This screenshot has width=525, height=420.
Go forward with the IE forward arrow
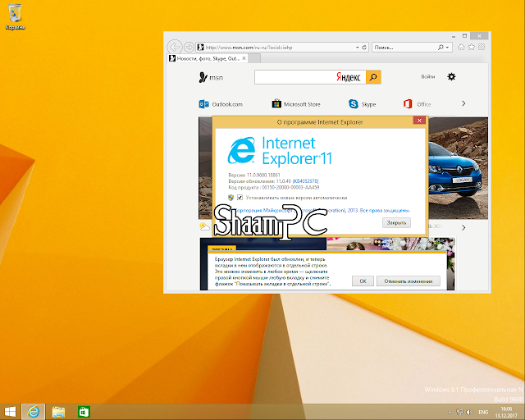[189, 48]
